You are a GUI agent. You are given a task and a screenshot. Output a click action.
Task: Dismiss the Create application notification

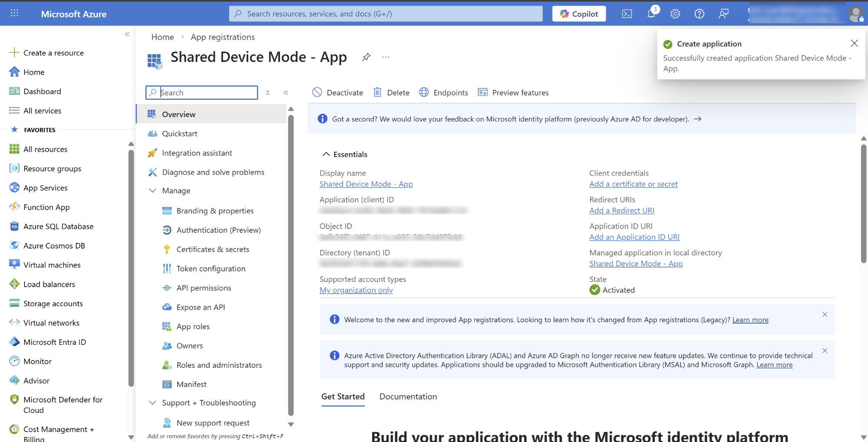coord(854,43)
